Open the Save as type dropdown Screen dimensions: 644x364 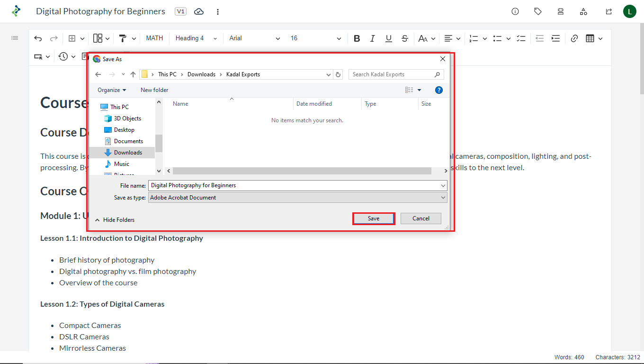[x=297, y=198]
